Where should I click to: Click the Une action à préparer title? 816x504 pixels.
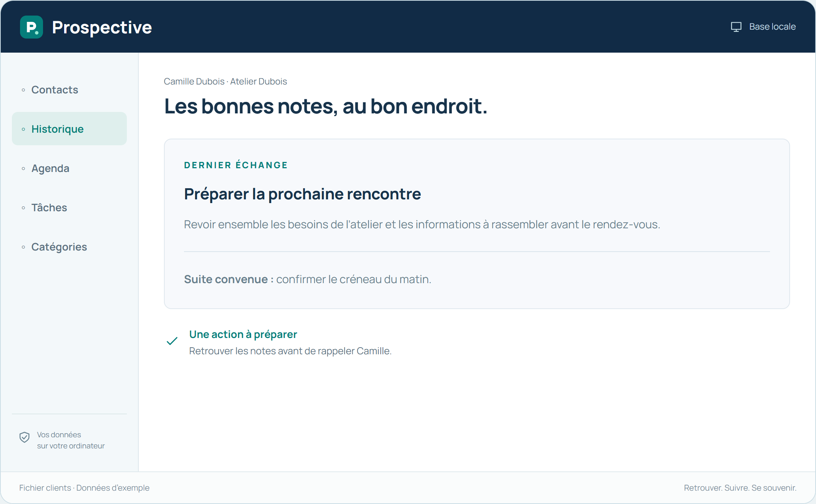point(243,334)
